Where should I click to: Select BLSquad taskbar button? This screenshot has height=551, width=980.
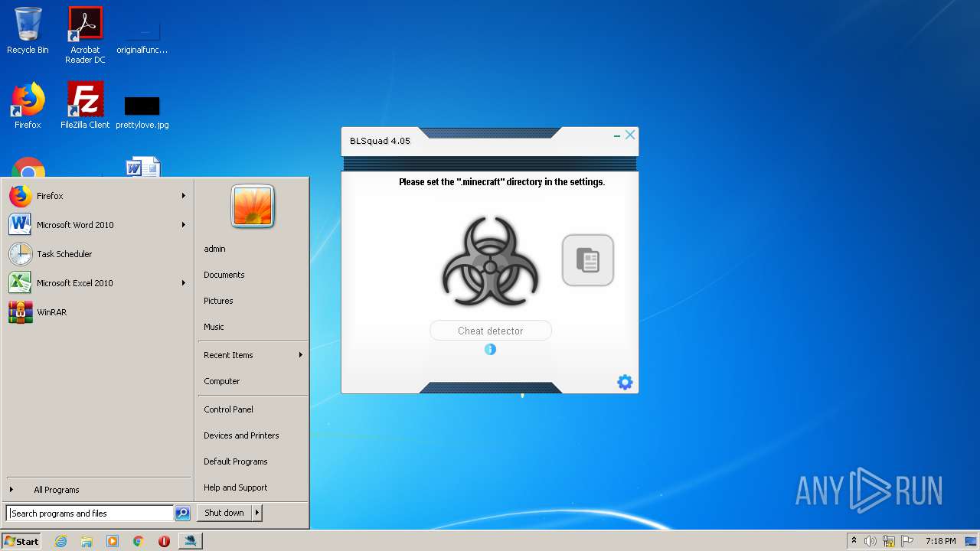[x=190, y=541]
